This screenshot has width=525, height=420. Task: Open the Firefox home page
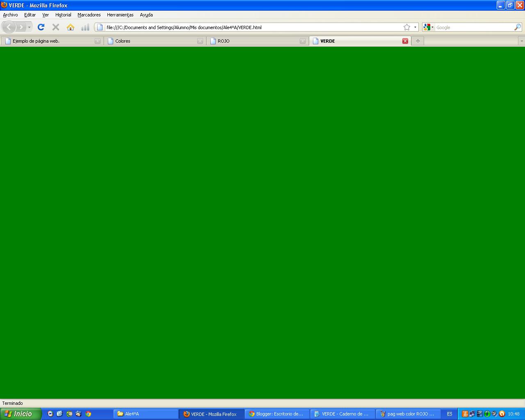pos(70,27)
